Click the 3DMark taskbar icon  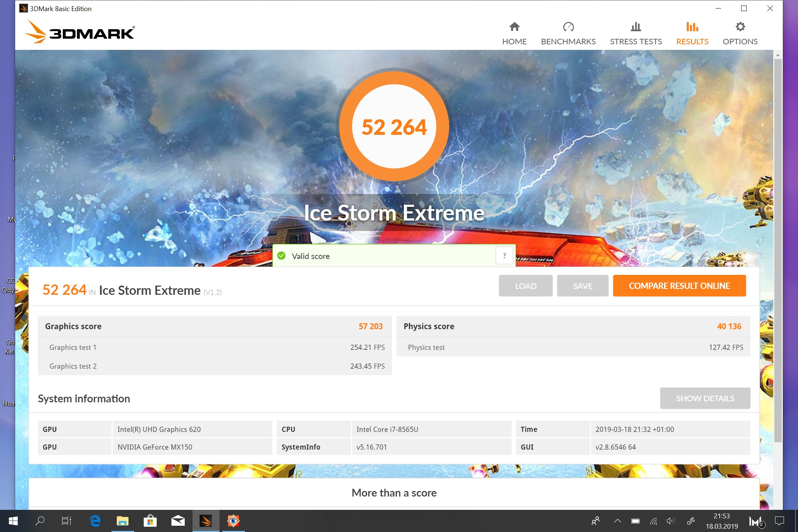point(206,521)
